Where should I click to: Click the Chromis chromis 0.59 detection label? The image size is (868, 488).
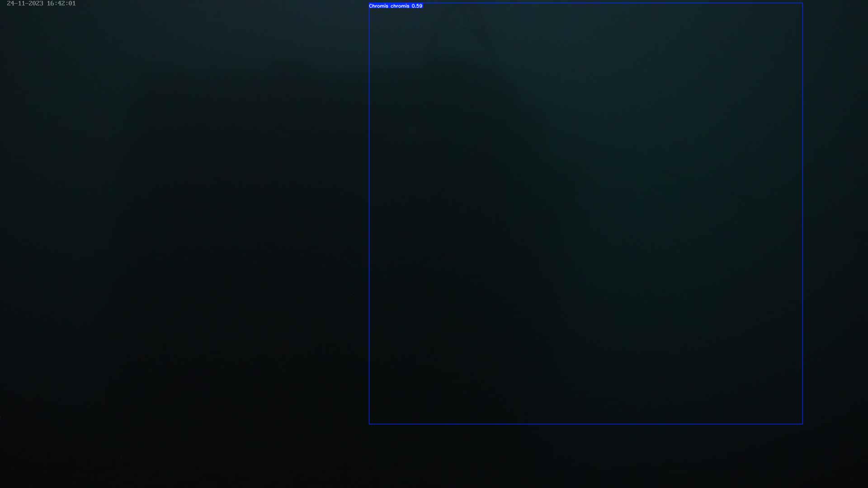(x=396, y=6)
